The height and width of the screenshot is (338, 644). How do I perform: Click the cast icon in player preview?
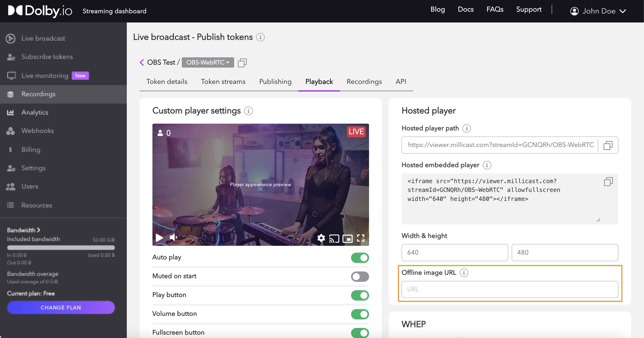point(334,239)
